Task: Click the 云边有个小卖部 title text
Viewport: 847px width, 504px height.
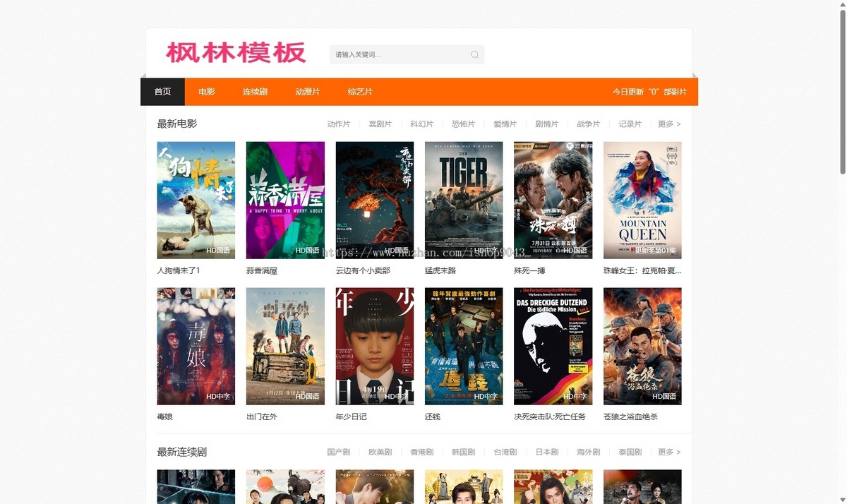Action: pyautogui.click(x=363, y=270)
